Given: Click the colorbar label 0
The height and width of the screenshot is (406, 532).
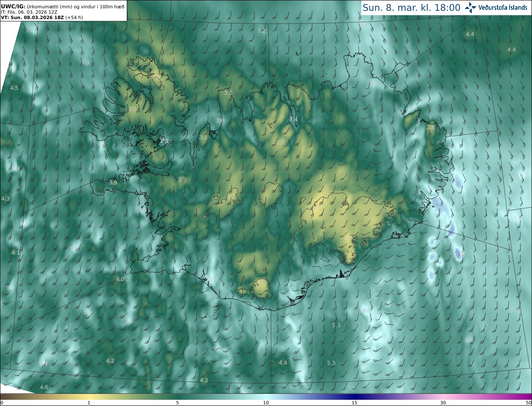Looking at the screenshot, I should 2,403.
